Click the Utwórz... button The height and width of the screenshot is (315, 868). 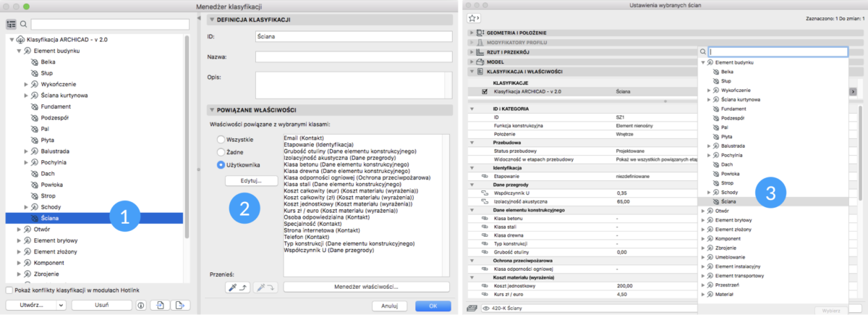click(30, 306)
